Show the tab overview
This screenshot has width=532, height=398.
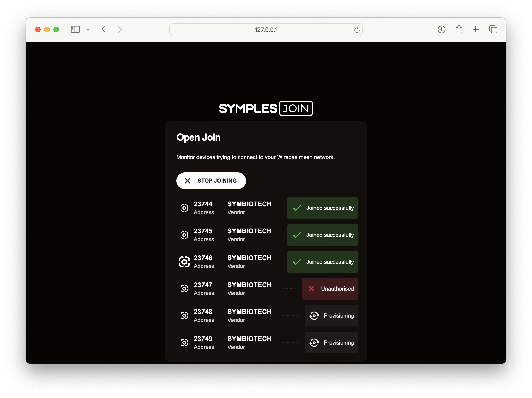click(x=493, y=29)
